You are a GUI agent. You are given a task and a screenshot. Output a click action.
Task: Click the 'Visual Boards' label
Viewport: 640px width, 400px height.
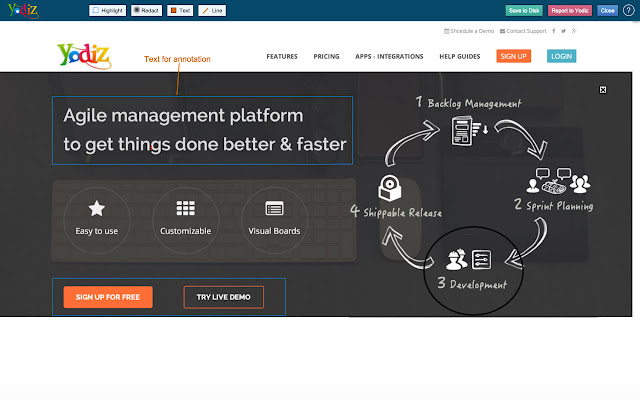274,231
